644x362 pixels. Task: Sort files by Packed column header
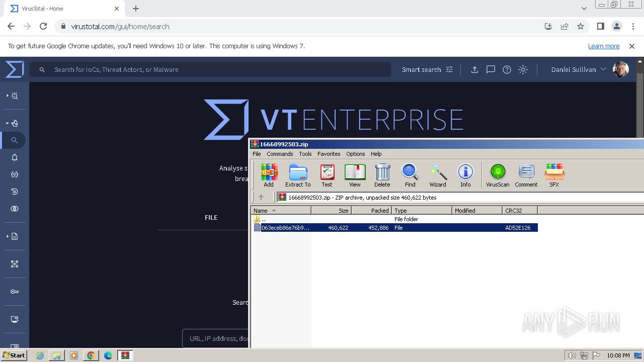[371, 211]
